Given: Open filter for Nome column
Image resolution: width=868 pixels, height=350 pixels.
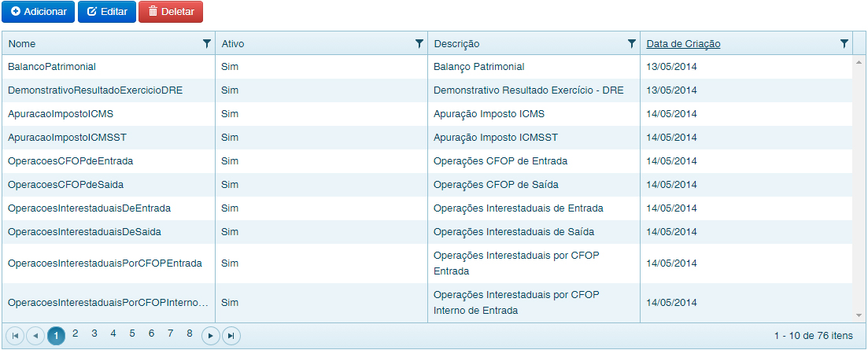Looking at the screenshot, I should (x=206, y=44).
